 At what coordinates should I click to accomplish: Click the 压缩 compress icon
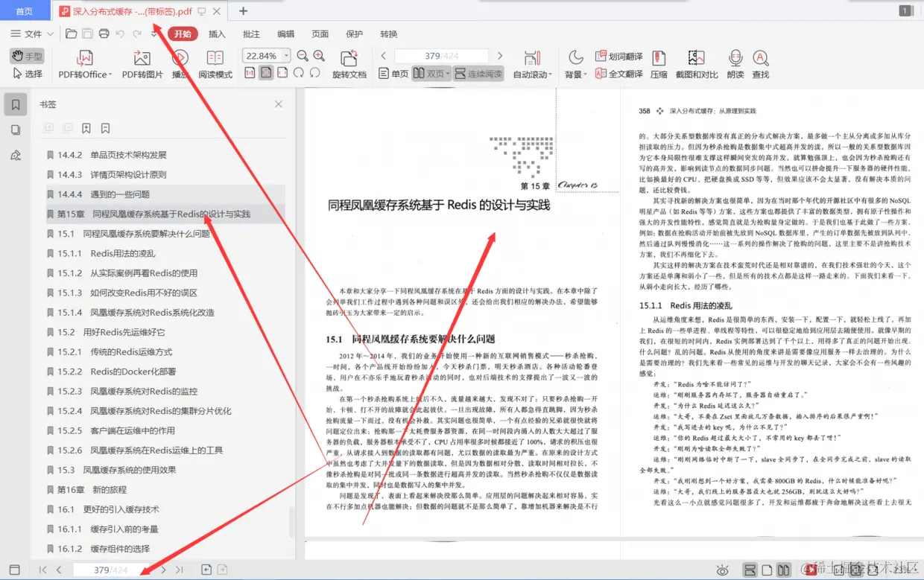659,58
